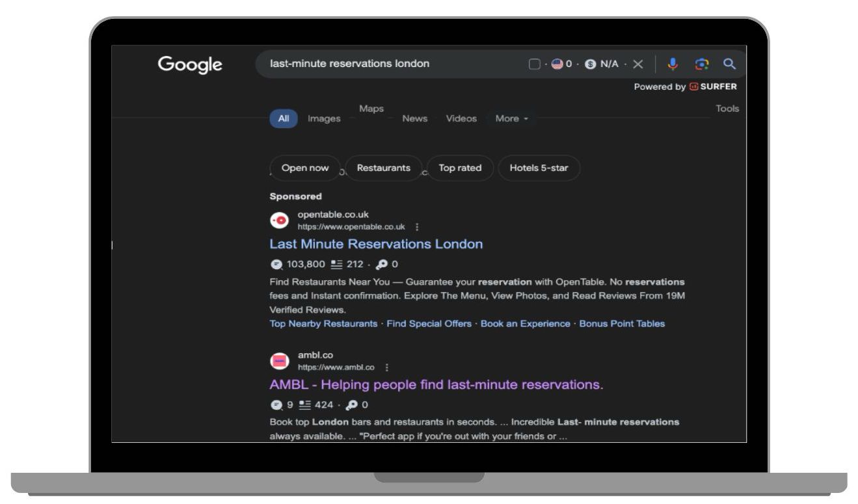Apply the Hotels 5-star filter chip

point(539,168)
